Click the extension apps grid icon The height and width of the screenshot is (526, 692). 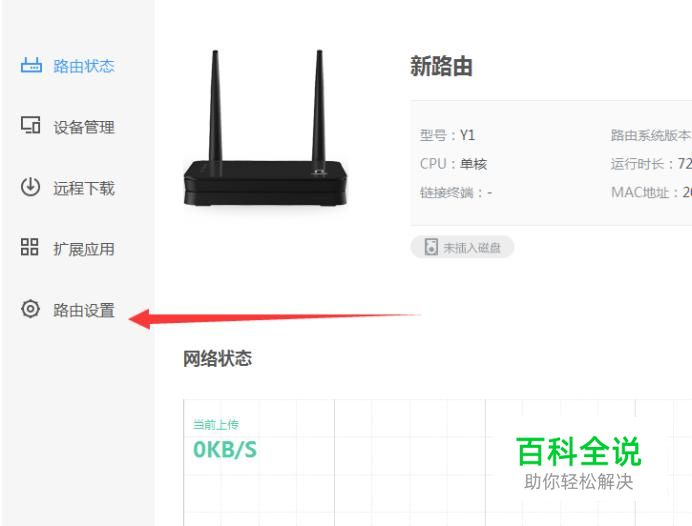[30, 247]
